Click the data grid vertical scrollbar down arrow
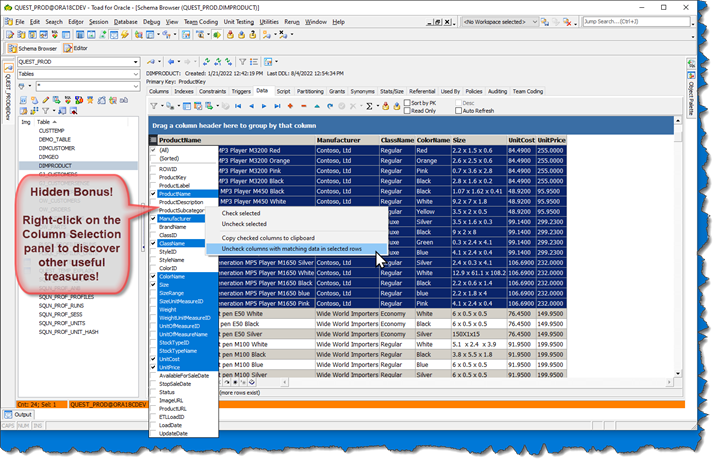The width and height of the screenshot is (720, 466). pos(678,374)
